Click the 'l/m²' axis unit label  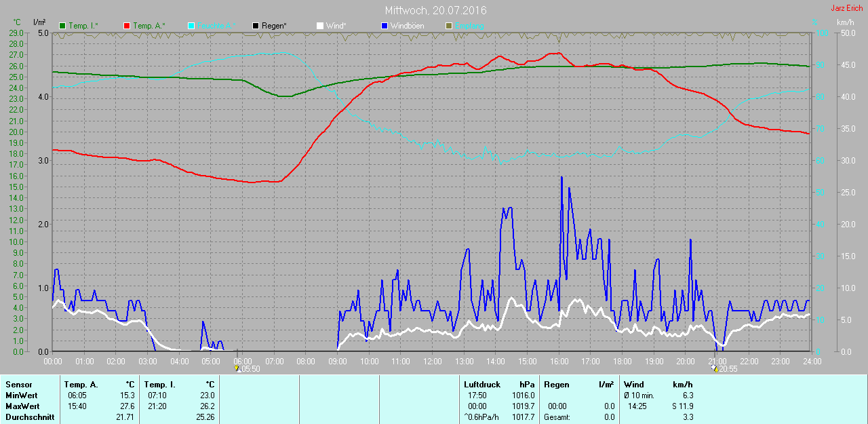tap(39, 22)
